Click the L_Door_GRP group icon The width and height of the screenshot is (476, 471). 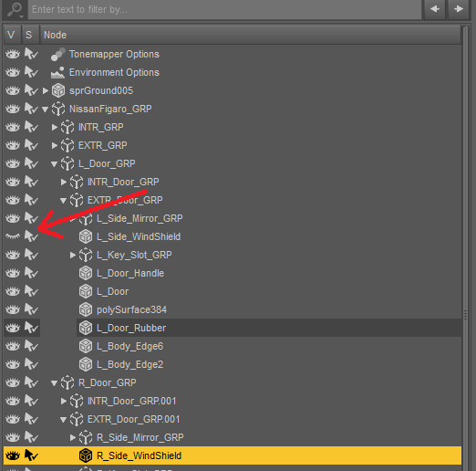(x=67, y=163)
